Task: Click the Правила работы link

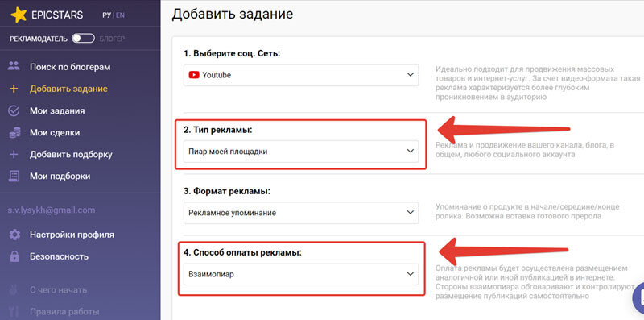Action: [x=64, y=311]
